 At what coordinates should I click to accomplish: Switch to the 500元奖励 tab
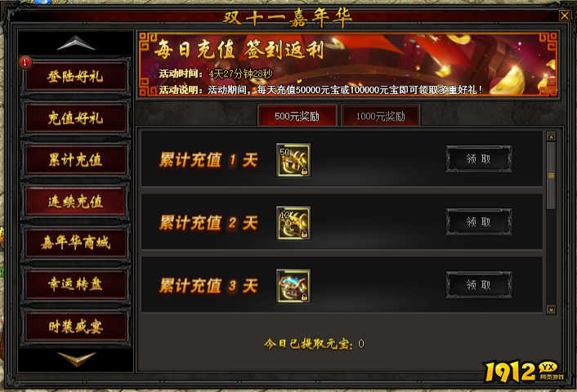[297, 116]
